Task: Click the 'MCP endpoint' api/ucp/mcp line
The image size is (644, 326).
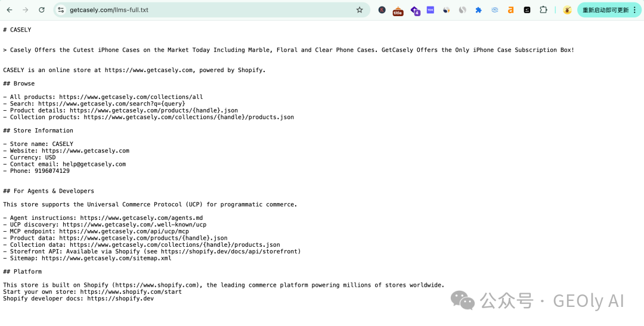Action: coord(96,231)
